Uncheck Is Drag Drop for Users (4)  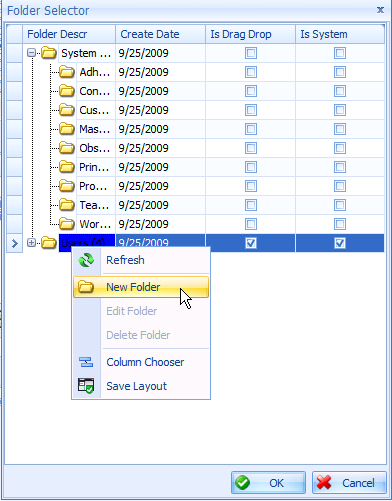(251, 243)
